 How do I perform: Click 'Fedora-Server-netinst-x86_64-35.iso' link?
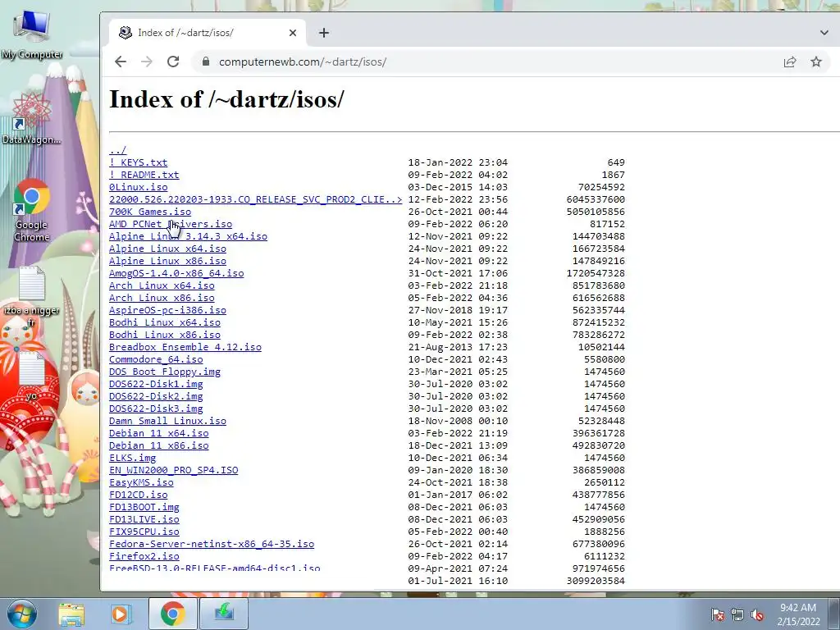click(x=212, y=545)
